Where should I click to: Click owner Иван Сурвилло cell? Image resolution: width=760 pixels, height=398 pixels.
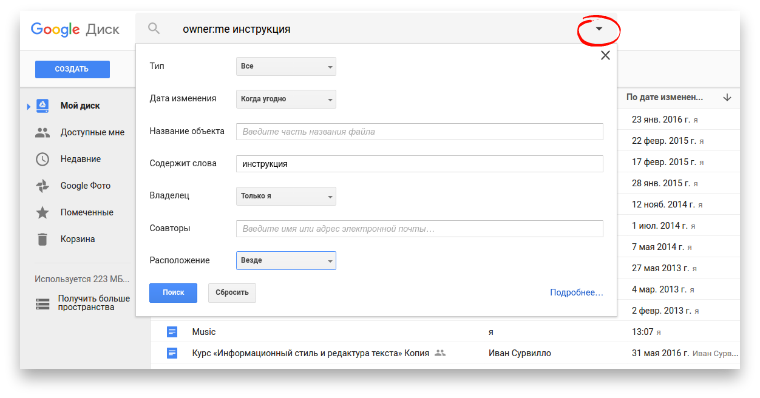[520, 353]
